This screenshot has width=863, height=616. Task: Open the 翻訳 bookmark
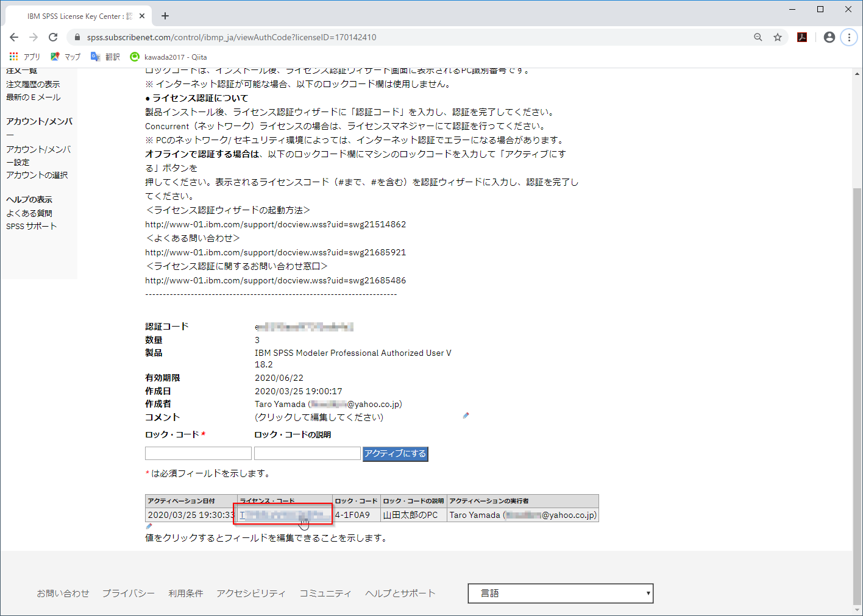tap(105, 57)
